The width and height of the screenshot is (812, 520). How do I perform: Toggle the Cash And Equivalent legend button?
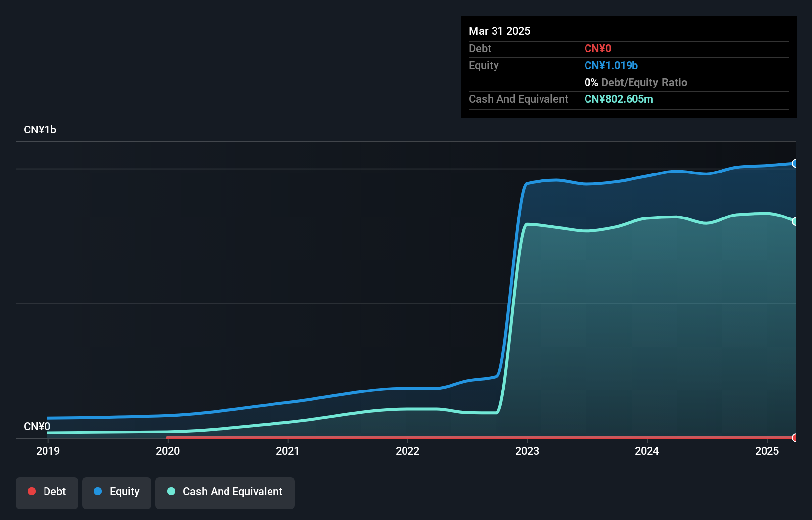[225, 493]
